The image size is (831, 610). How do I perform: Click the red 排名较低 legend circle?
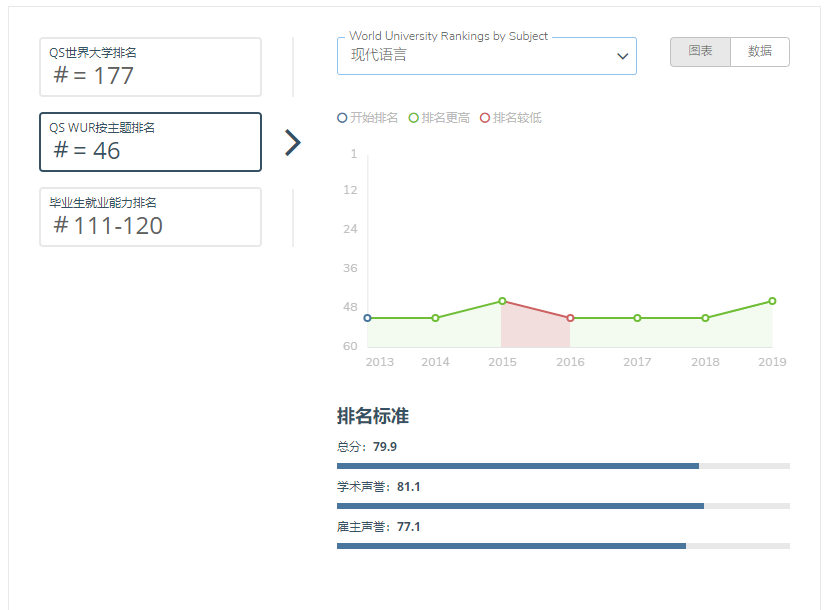coord(485,118)
